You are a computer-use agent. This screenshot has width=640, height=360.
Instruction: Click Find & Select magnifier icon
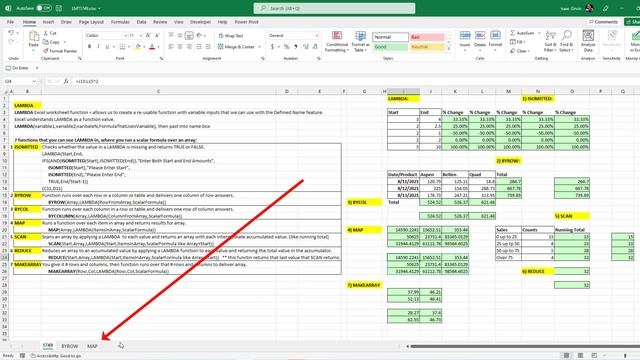point(566,36)
